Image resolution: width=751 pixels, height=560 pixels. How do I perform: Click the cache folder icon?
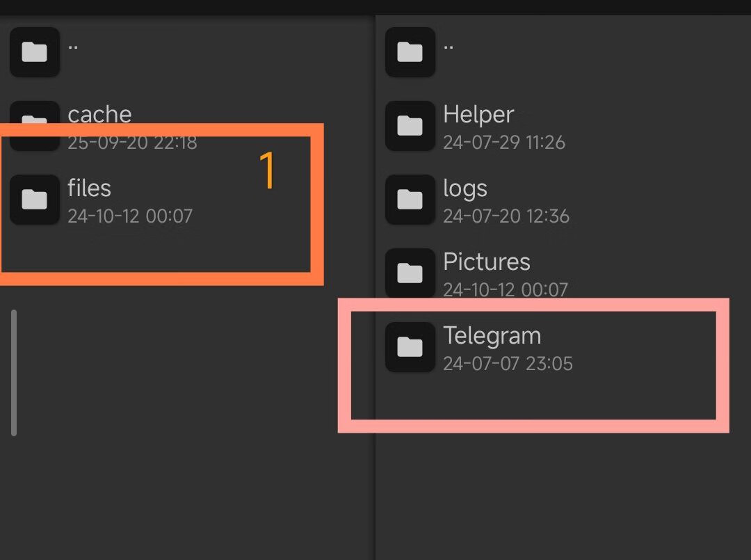click(x=35, y=125)
